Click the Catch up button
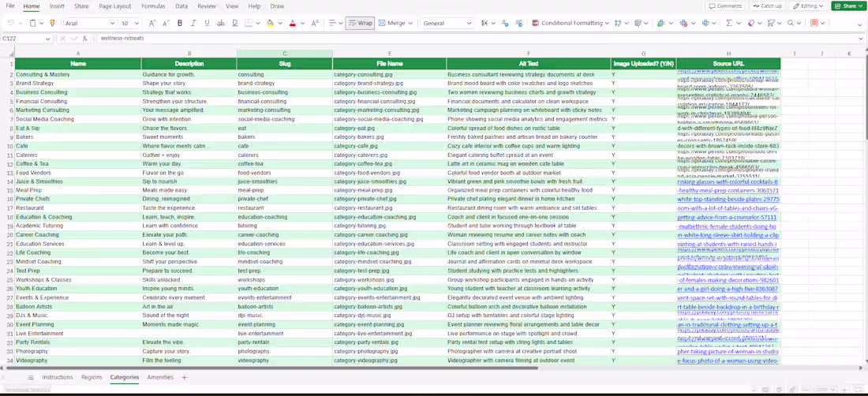Screen dimensions: 868x396 tap(767, 6)
